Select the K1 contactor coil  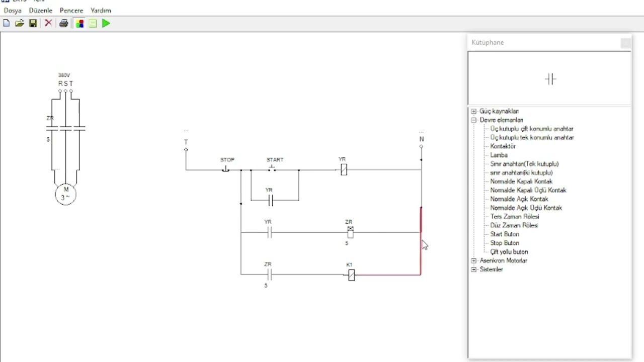coord(351,275)
